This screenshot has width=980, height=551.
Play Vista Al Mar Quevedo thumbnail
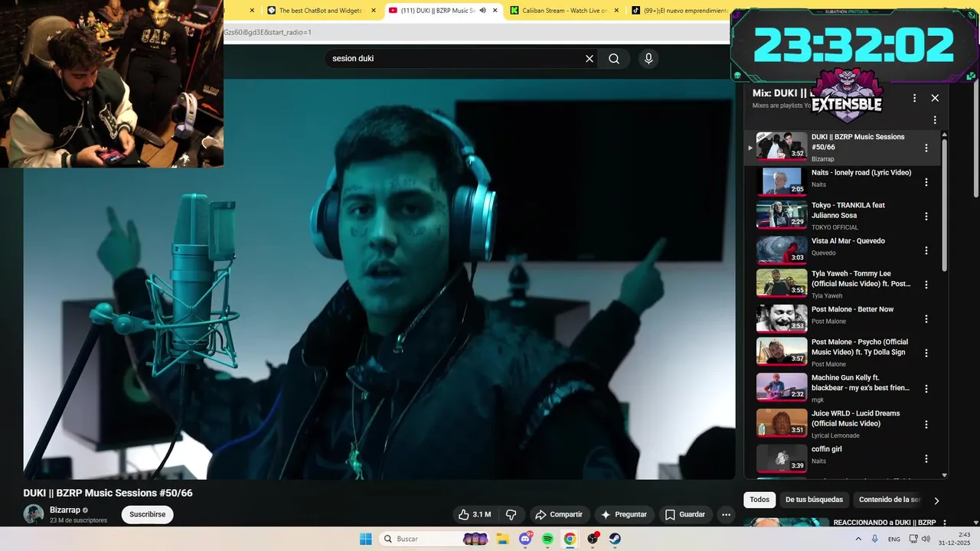[782, 249]
